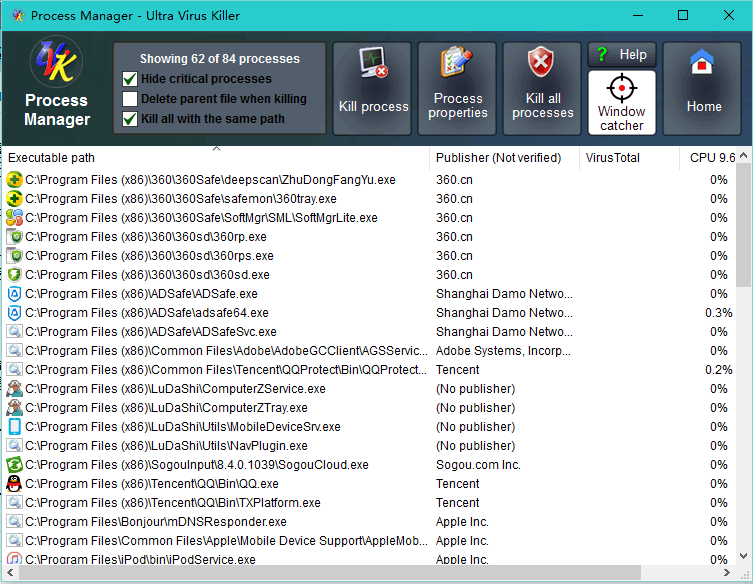Screen dimensions: 753x584
Task: Toggle Kill all with the same path
Action: (x=130, y=119)
